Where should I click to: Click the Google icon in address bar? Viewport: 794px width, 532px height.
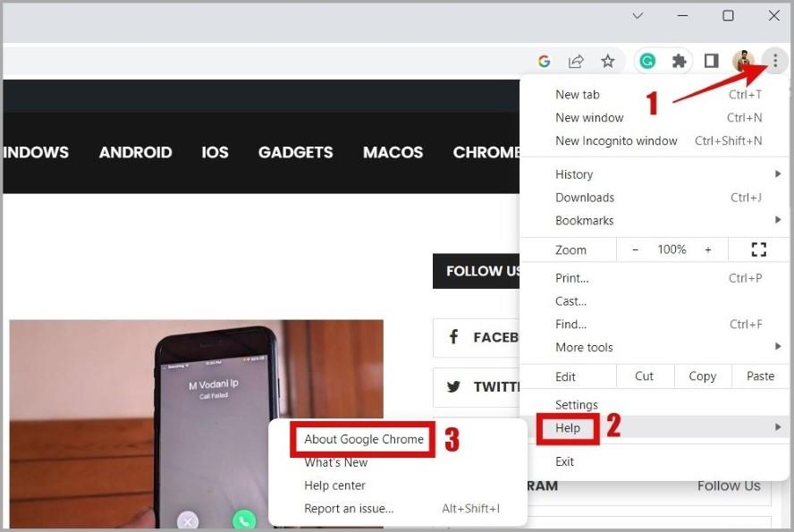[544, 62]
